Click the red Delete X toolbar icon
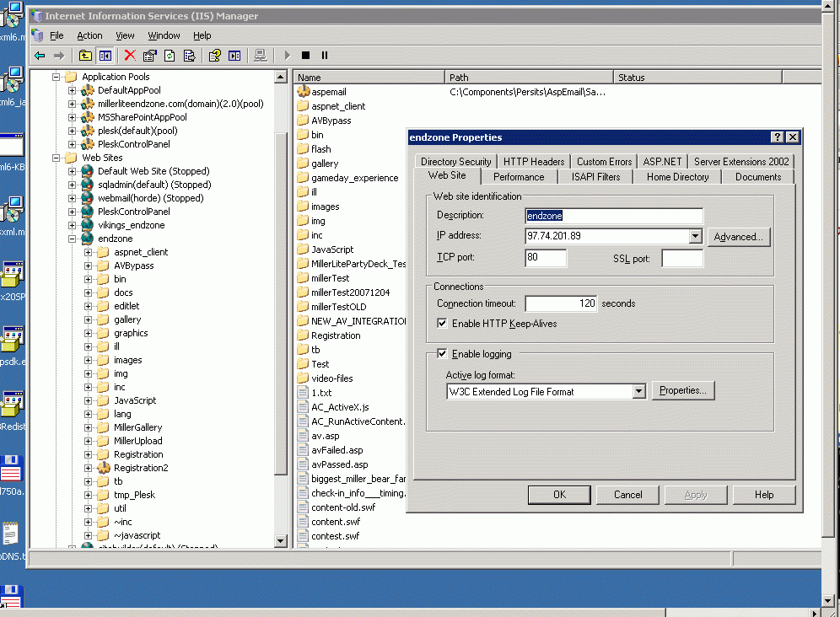The image size is (840, 617). coord(130,56)
